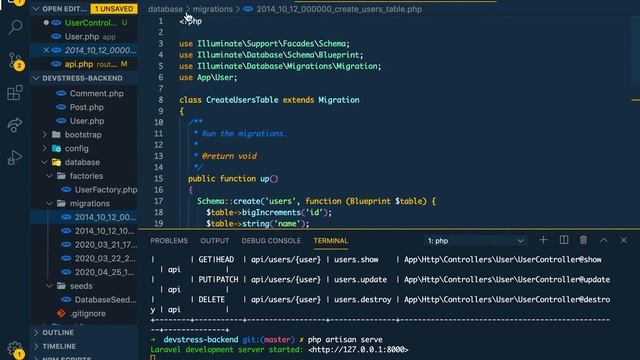Collapse the migrations folder
Image resolution: width=640 pixels, height=360 pixels.
50,203
